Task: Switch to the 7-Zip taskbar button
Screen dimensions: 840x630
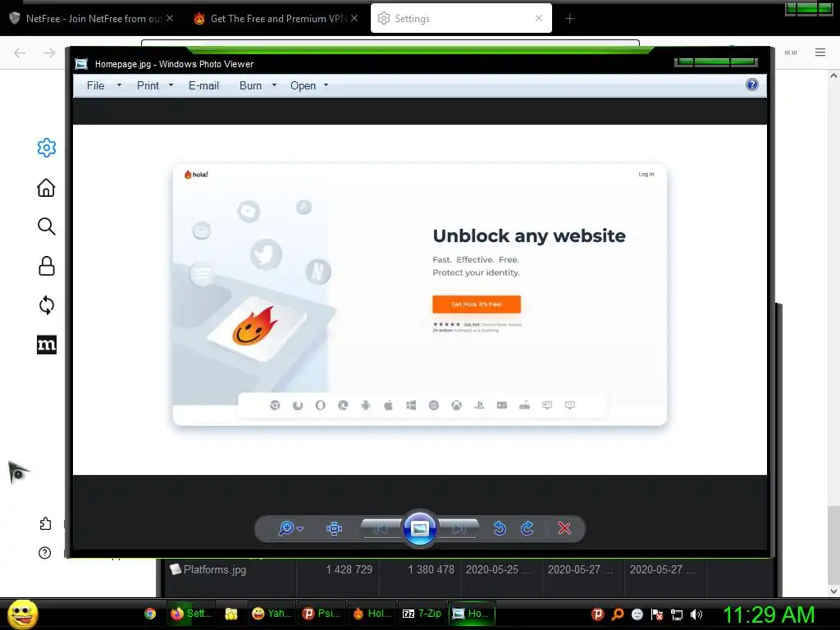Action: (422, 614)
